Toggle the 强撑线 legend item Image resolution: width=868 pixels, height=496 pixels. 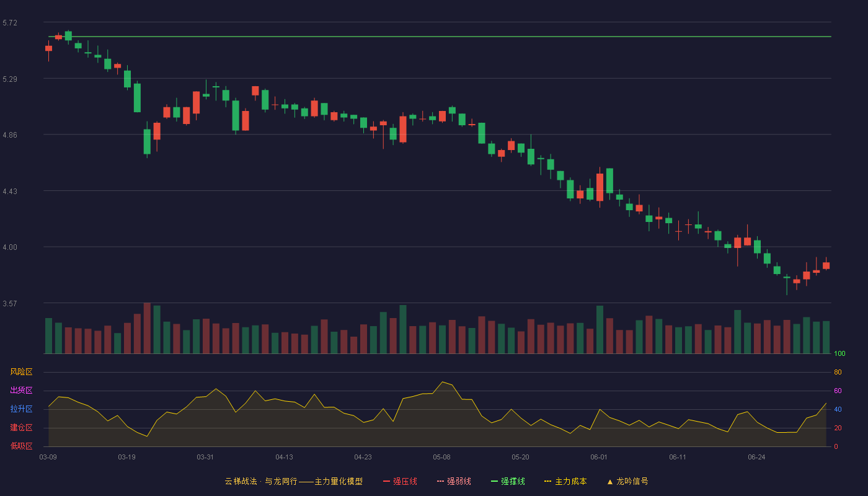(x=508, y=481)
